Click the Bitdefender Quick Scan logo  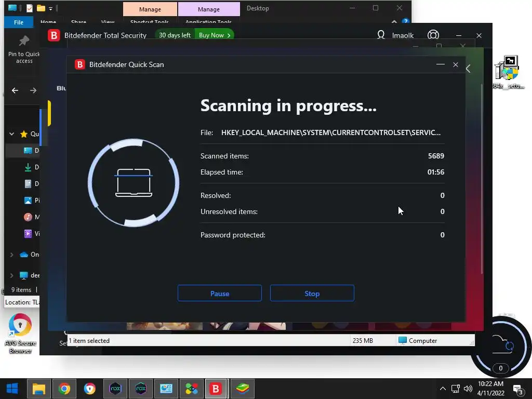[x=80, y=64]
